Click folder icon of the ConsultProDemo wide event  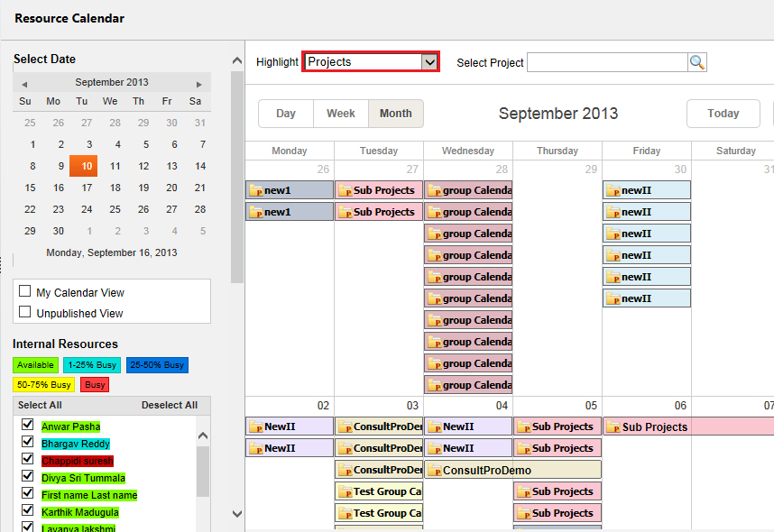[435, 470]
